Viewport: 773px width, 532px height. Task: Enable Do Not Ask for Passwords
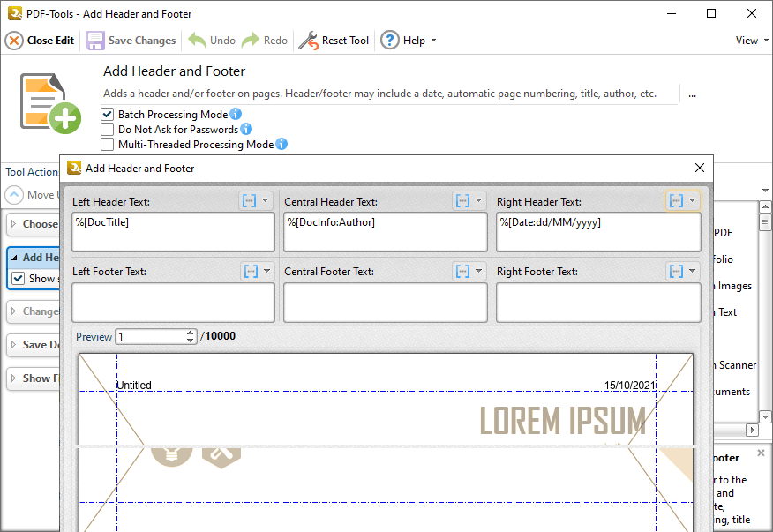coord(107,129)
